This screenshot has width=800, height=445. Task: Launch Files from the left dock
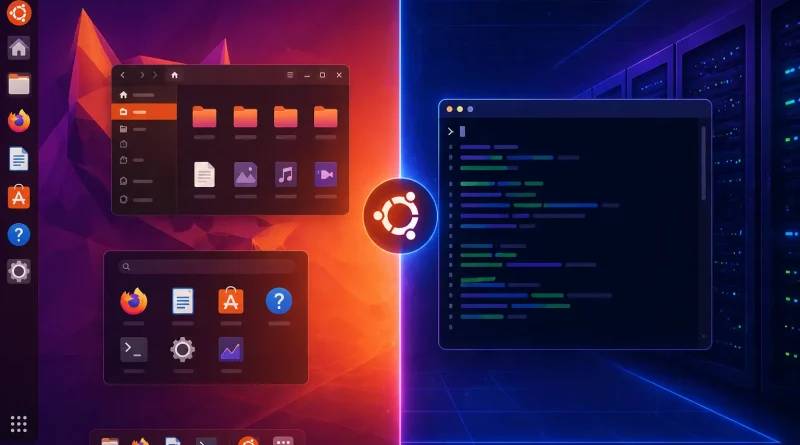[19, 84]
